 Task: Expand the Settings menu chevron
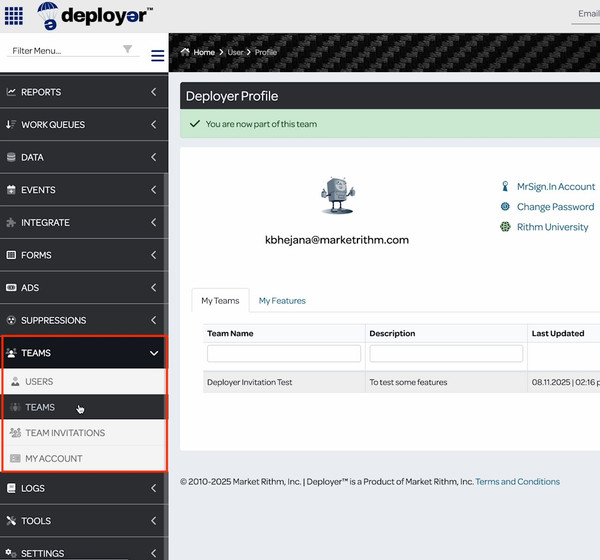coord(153,553)
